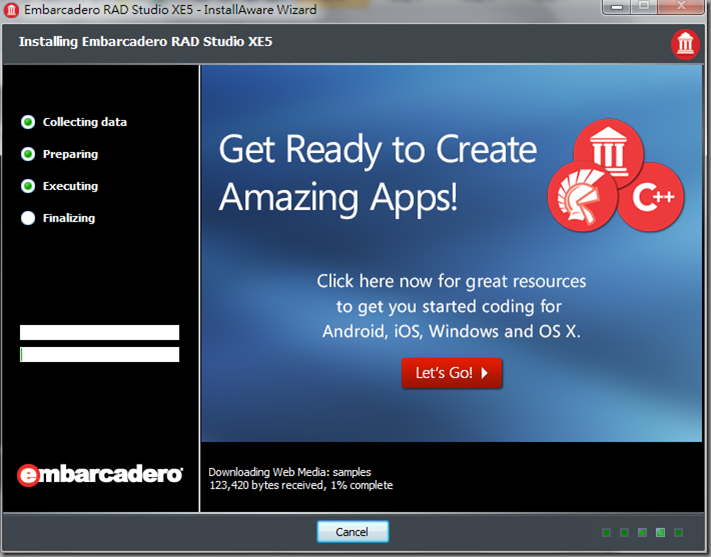Click the highlighted green activity square
The width and height of the screenshot is (711, 557).
[660, 532]
